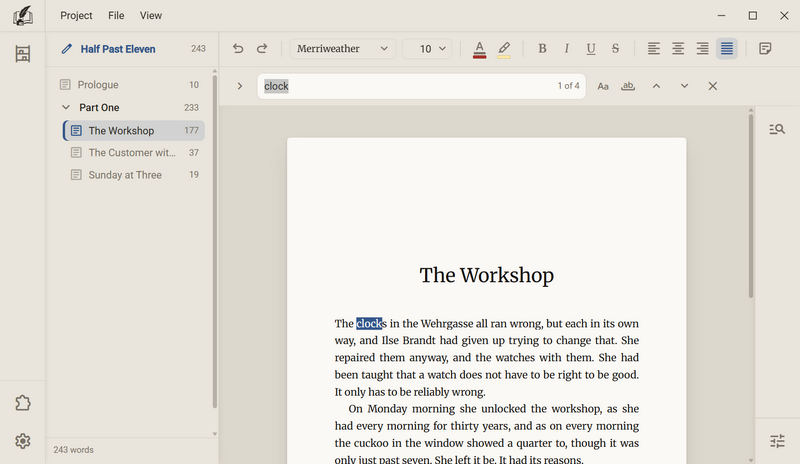Toggle match case in search
Viewport: 800px width, 464px height.
tap(603, 86)
